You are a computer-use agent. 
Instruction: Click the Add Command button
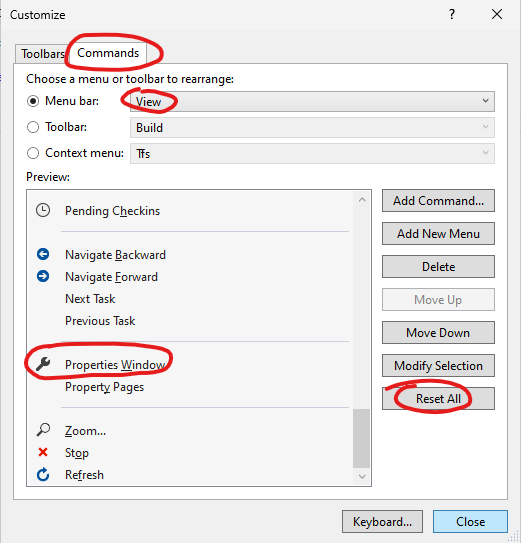pos(438,201)
